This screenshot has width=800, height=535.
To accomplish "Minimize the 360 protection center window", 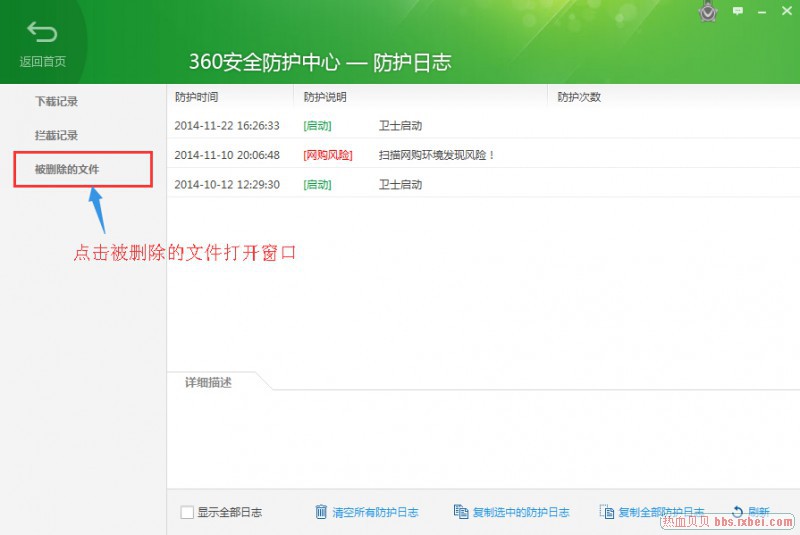I will pyautogui.click(x=764, y=11).
